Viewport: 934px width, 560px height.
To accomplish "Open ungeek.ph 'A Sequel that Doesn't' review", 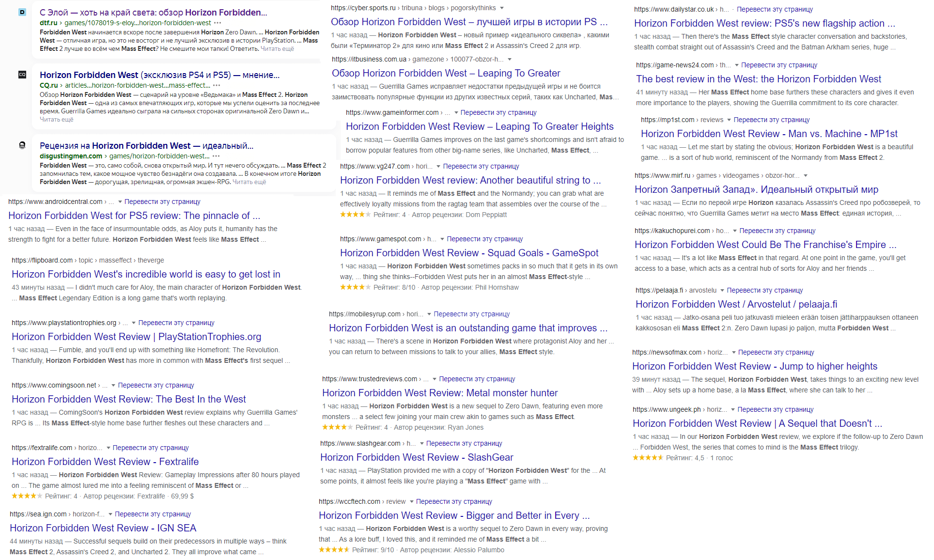I will coord(757,423).
